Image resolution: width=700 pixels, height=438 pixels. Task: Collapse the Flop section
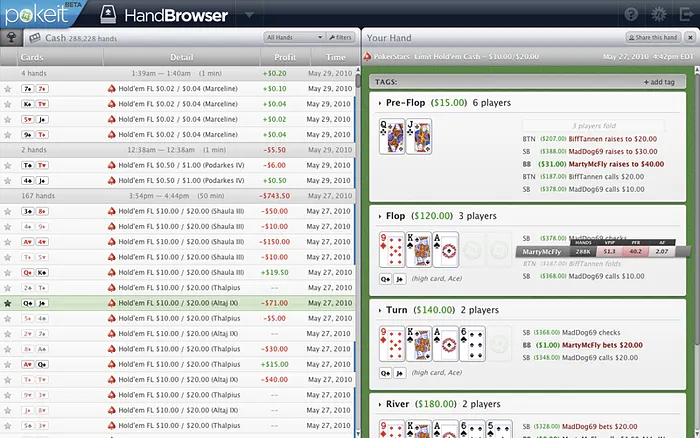coord(380,216)
